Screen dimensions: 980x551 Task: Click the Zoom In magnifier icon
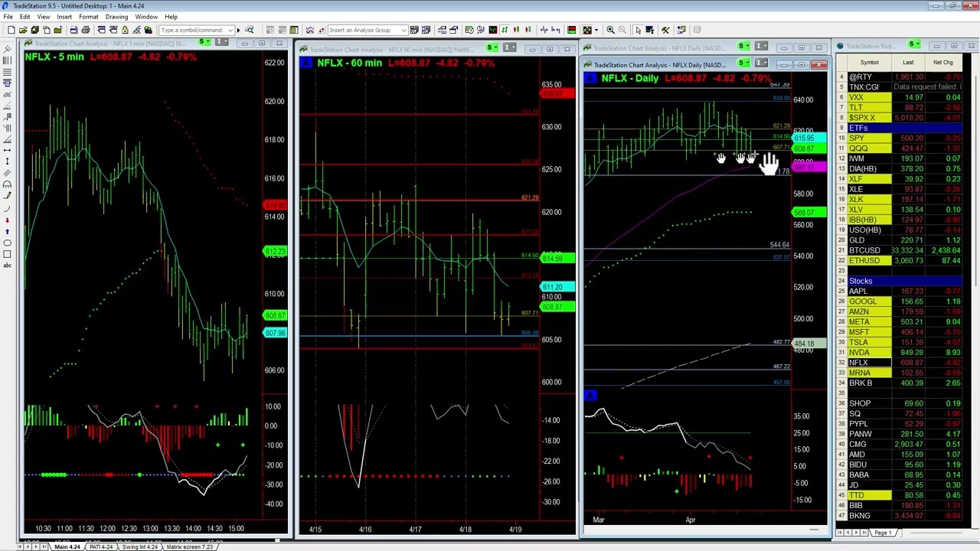[x=610, y=30]
